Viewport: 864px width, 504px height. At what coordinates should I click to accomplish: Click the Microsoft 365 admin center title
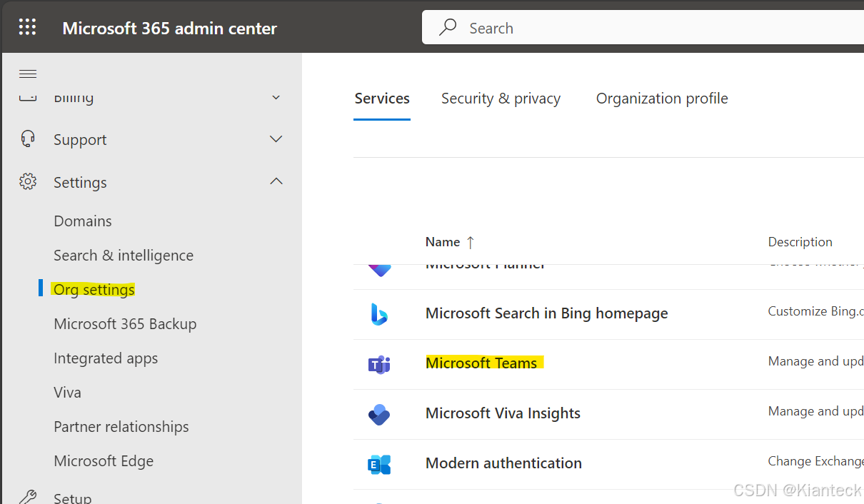(x=170, y=29)
